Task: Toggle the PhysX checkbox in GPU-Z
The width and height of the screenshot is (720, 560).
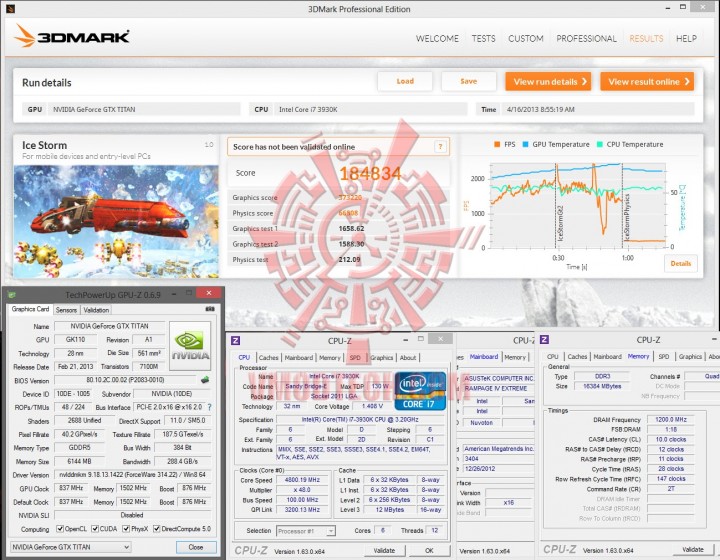Action: tap(126, 529)
